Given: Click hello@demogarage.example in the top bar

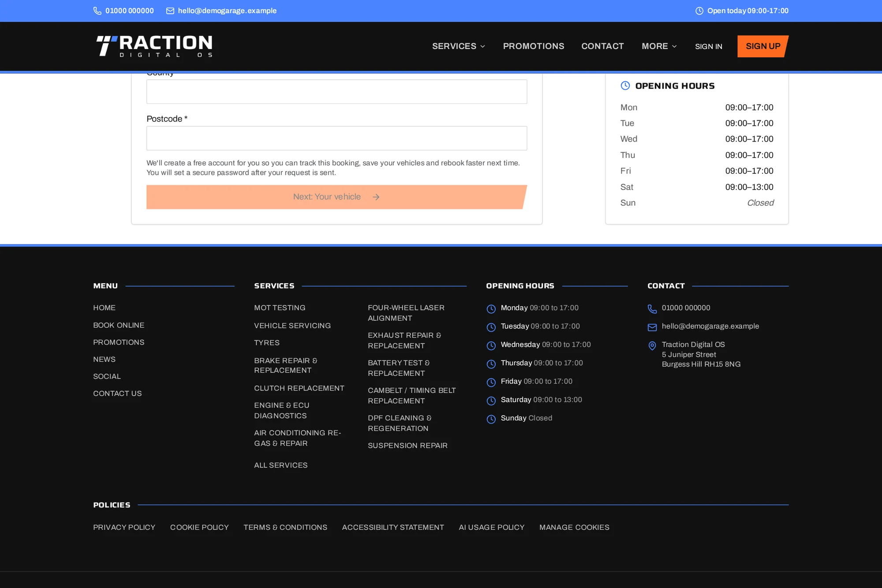Looking at the screenshot, I should coord(227,11).
